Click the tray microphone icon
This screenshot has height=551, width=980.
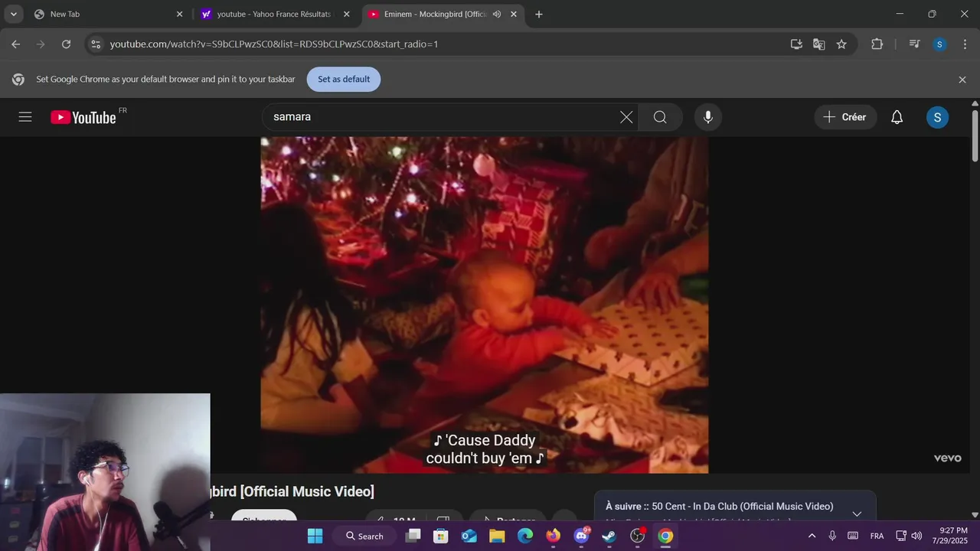(x=832, y=536)
